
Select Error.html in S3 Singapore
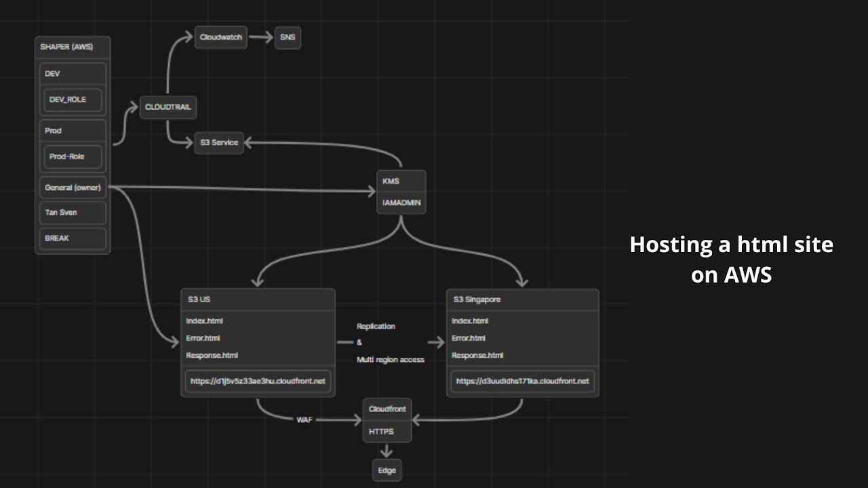pos(469,338)
